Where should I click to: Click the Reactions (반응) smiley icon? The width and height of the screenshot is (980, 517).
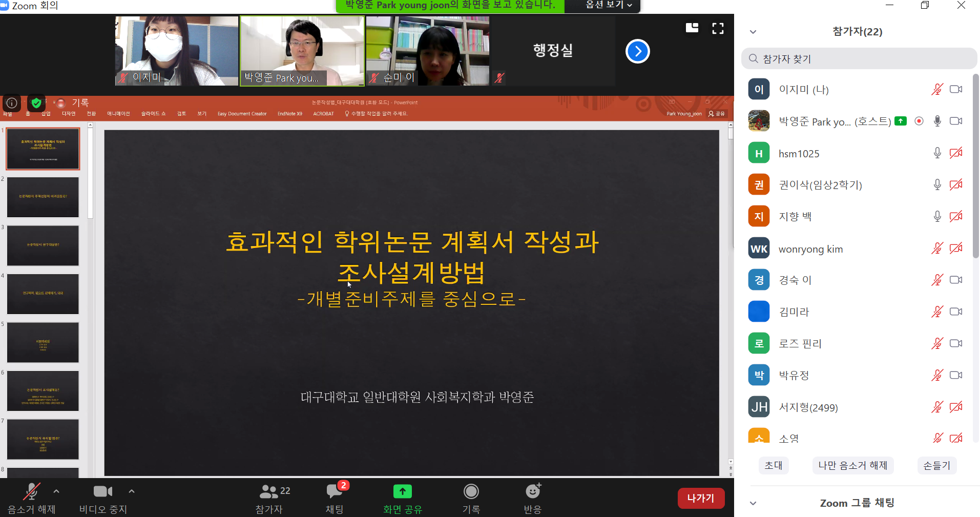tap(533, 492)
